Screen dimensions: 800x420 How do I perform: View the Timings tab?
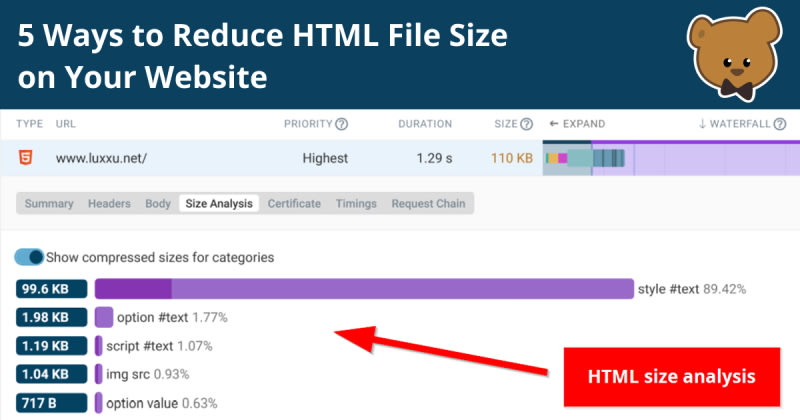click(x=356, y=204)
